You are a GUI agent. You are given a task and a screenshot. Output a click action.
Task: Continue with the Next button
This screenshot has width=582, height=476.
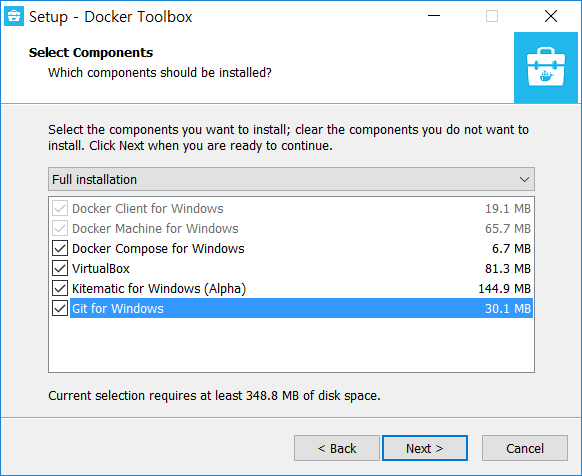pos(425,448)
